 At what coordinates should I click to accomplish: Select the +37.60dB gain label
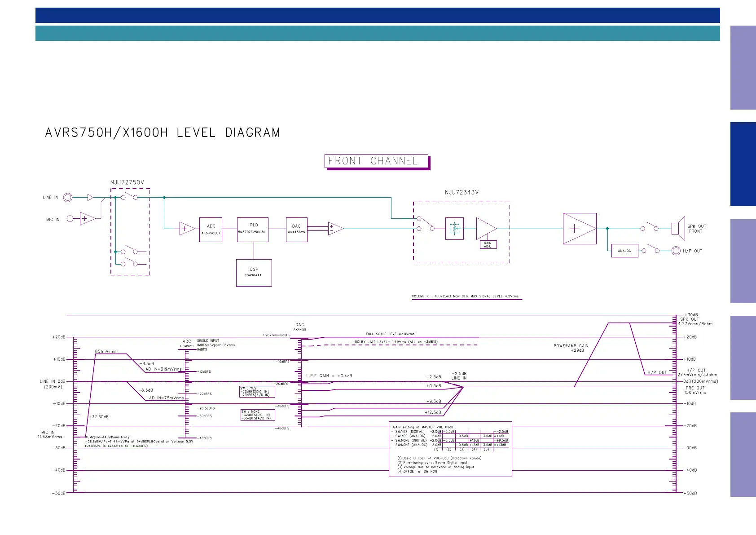(99, 417)
